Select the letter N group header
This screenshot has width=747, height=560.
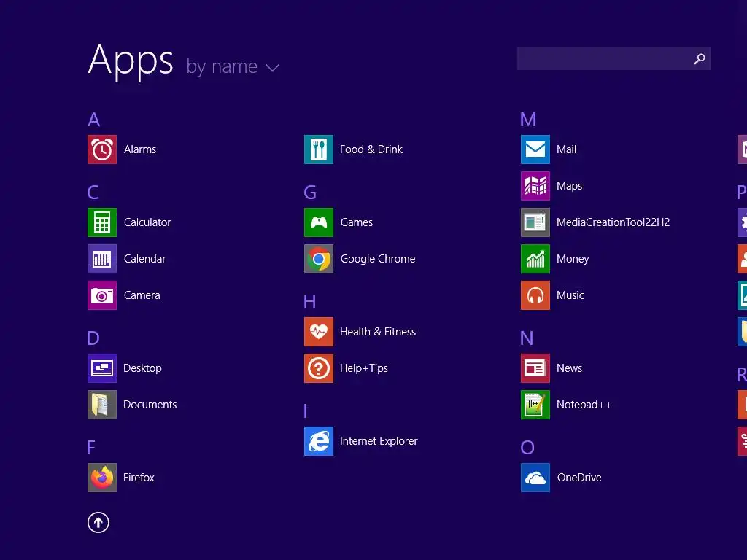coord(527,338)
